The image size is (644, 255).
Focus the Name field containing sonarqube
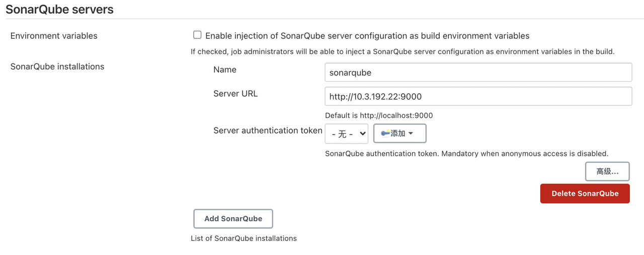478,72
